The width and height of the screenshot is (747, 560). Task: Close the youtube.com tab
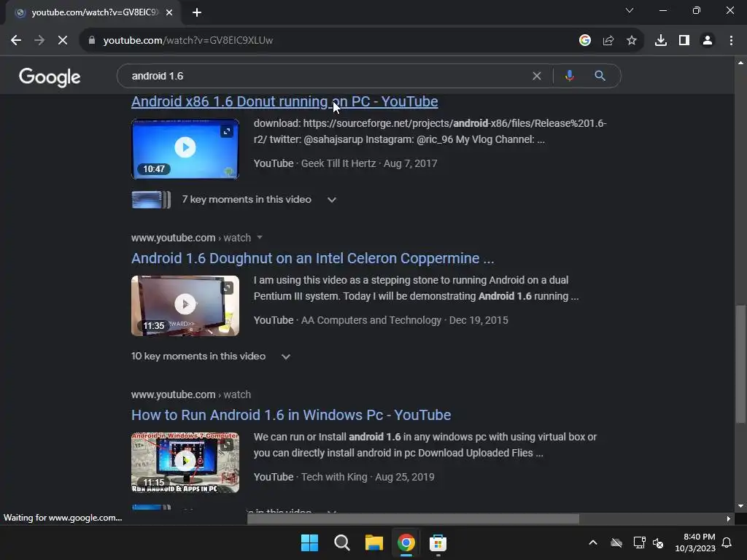click(169, 12)
